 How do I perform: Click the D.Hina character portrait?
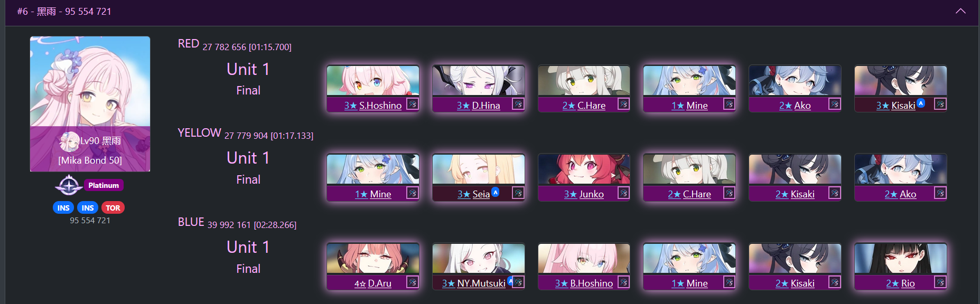coord(479,80)
